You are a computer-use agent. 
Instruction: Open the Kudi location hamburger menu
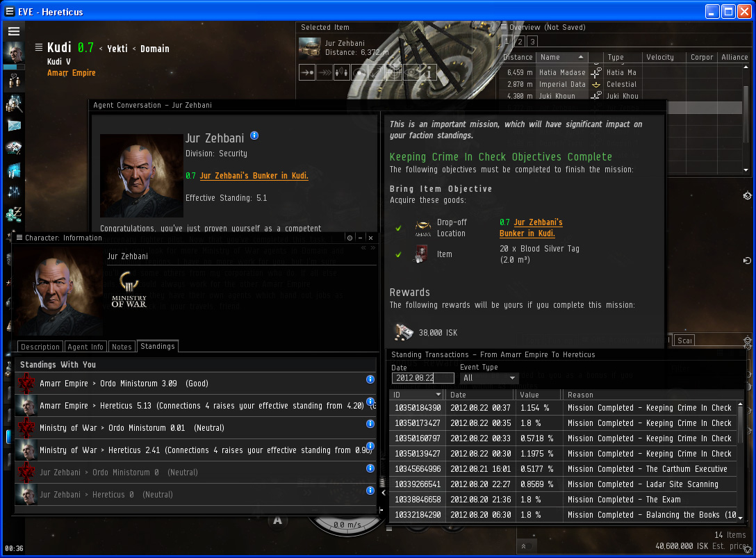click(39, 47)
